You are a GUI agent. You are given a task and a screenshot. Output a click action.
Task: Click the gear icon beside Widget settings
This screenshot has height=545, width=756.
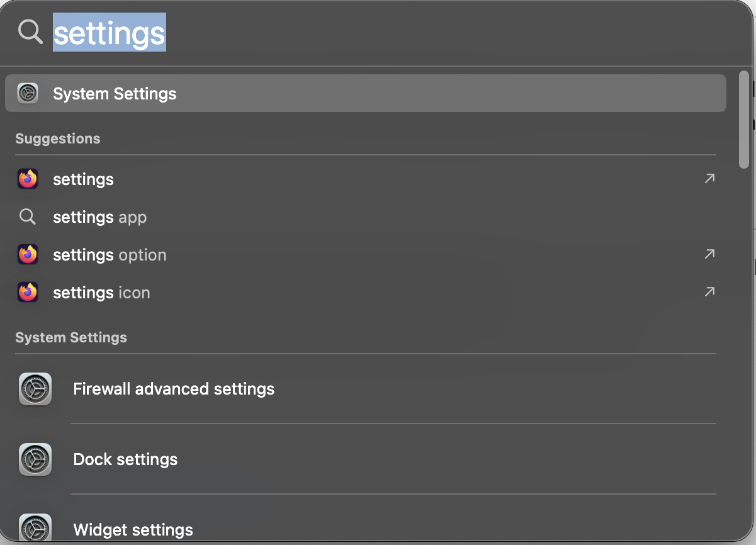tap(35, 527)
